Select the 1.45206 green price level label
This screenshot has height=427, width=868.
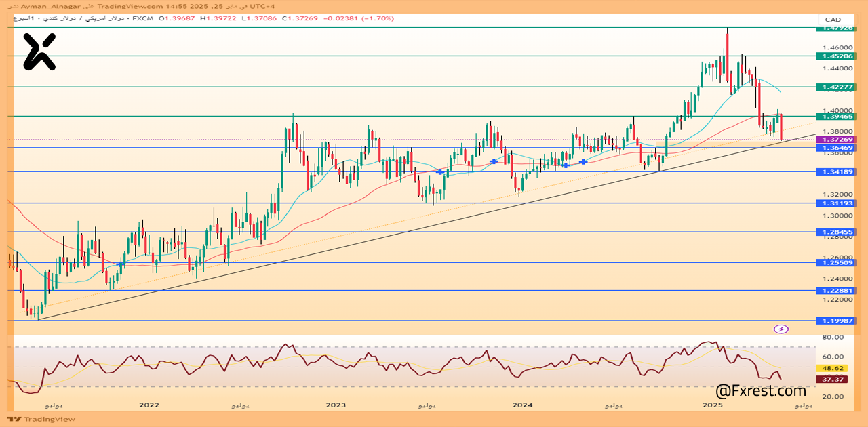pyautogui.click(x=837, y=56)
